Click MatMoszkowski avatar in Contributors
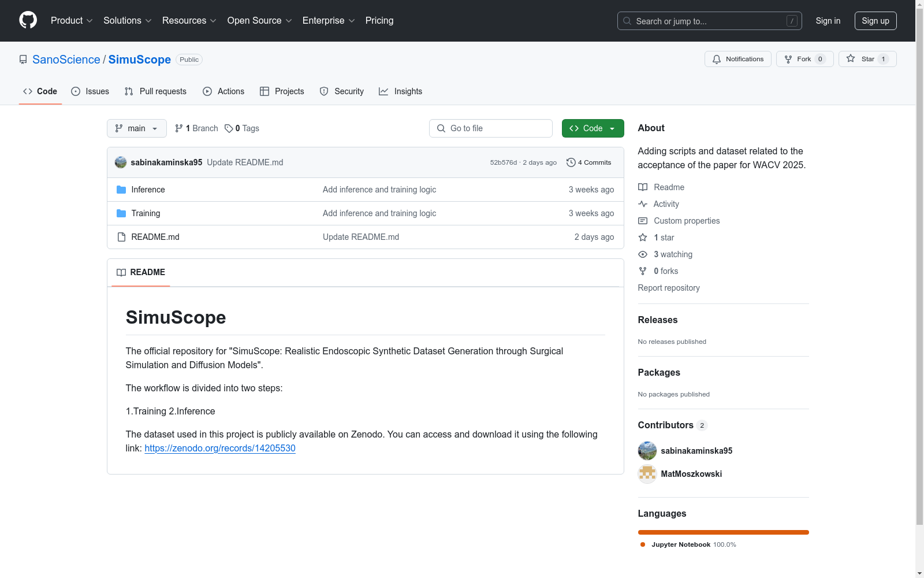The width and height of the screenshot is (924, 578). click(x=647, y=474)
